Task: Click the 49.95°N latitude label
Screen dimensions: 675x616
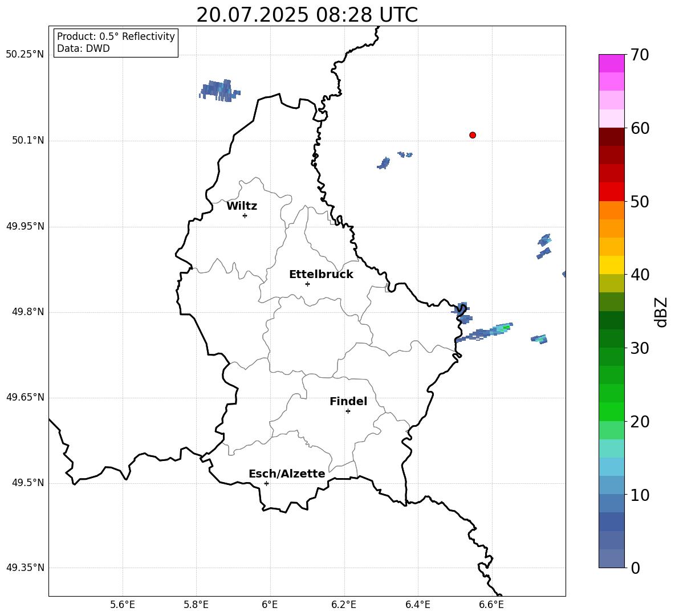Action: (25, 226)
